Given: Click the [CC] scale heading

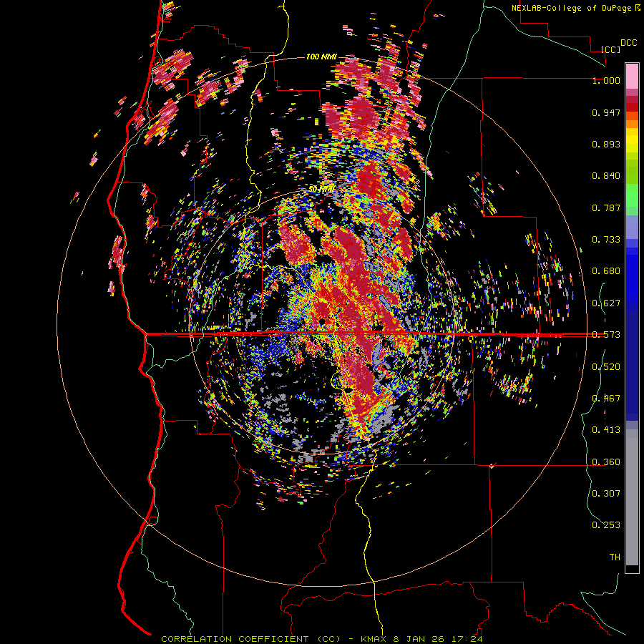Looking at the screenshot, I should pyautogui.click(x=610, y=49).
